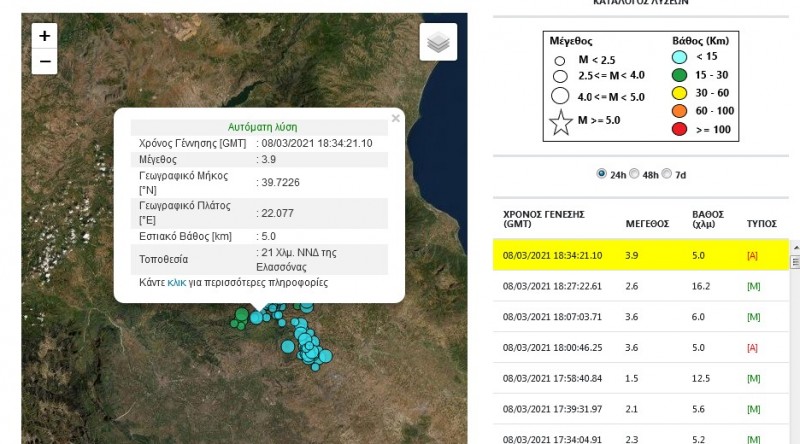Select the 24h time range
The height and width of the screenshot is (444, 800).
[x=601, y=173]
